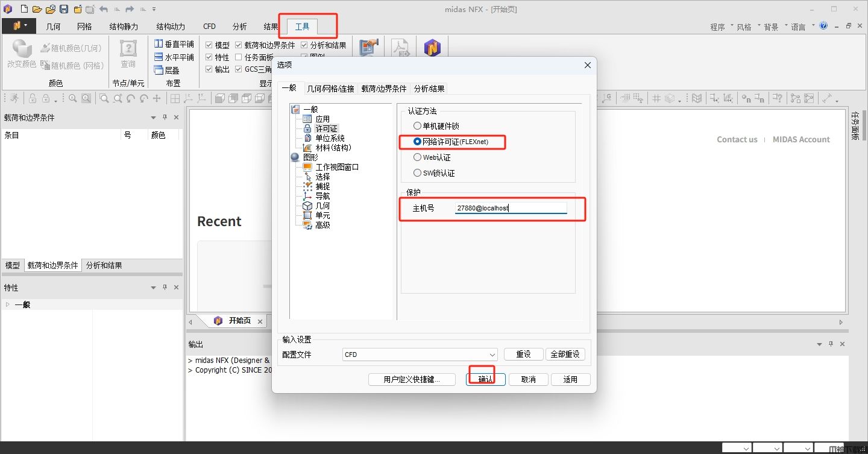Click the 主机号 host input field

(511, 208)
